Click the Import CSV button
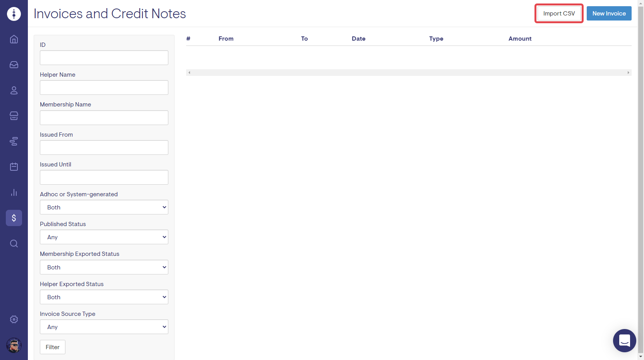This screenshot has height=360, width=644. 559,14
